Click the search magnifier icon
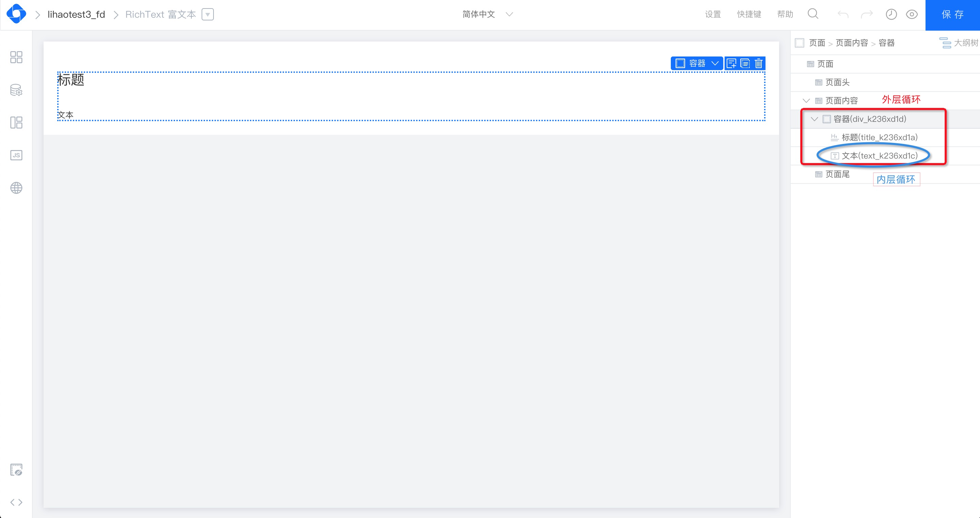 tap(813, 14)
